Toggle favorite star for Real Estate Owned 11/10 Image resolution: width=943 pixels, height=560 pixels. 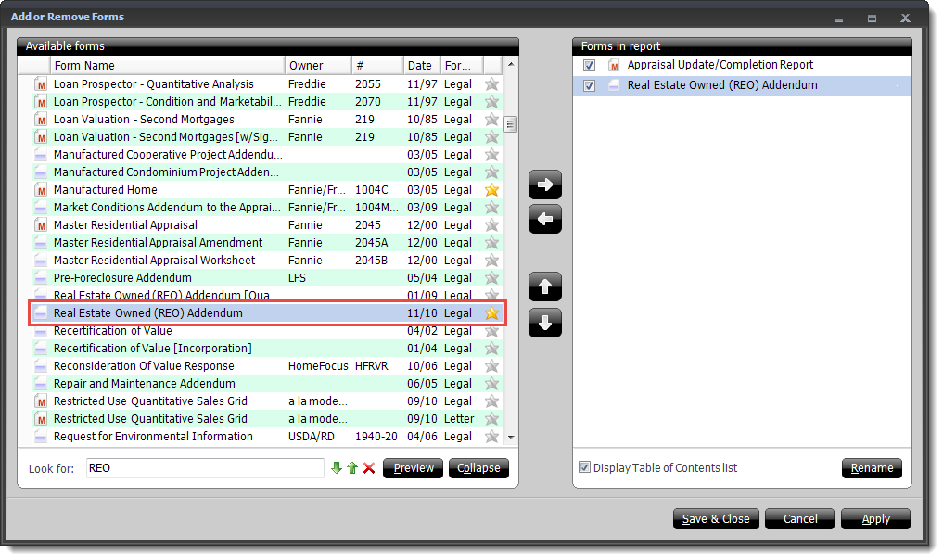click(x=492, y=312)
